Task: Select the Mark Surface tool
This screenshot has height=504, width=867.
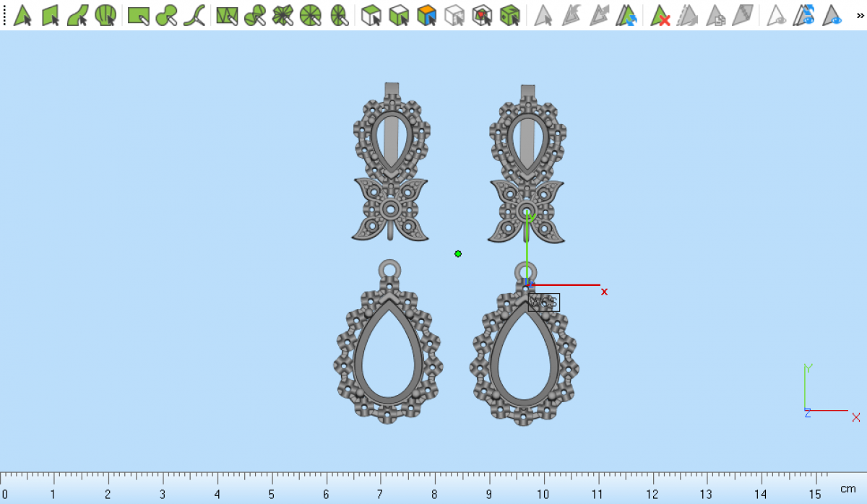Action: coord(78,15)
